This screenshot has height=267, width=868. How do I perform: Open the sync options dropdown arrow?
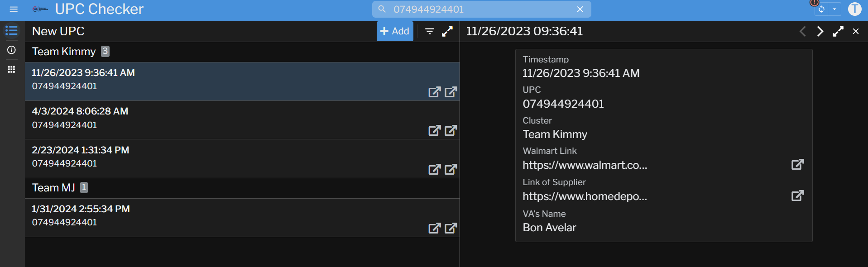(x=834, y=9)
